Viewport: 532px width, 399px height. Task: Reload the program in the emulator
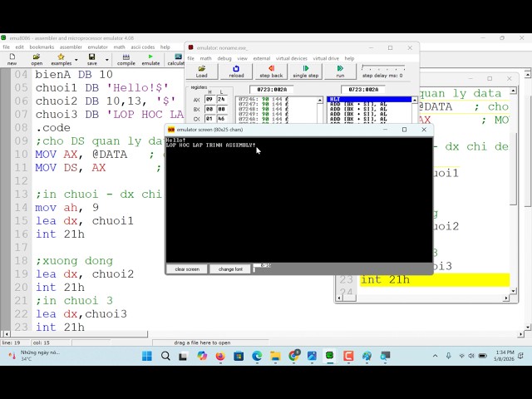tap(236, 71)
